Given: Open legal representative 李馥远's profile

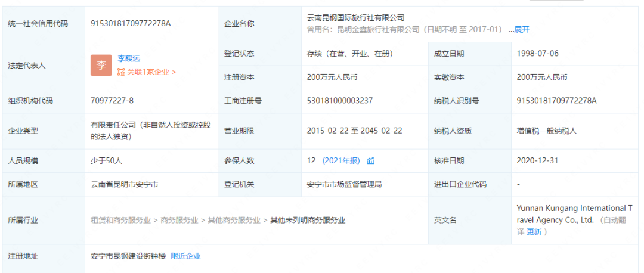Looking at the screenshot, I should [x=128, y=58].
